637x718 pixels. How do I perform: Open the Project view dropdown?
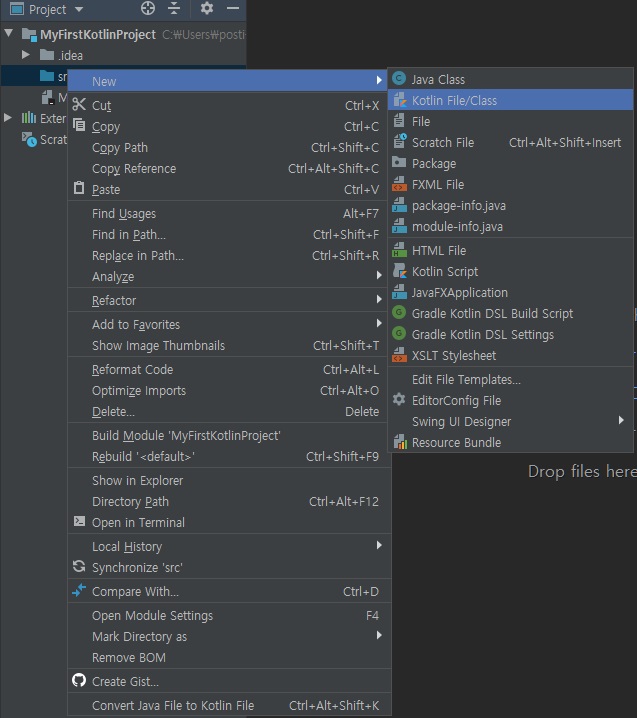79,9
